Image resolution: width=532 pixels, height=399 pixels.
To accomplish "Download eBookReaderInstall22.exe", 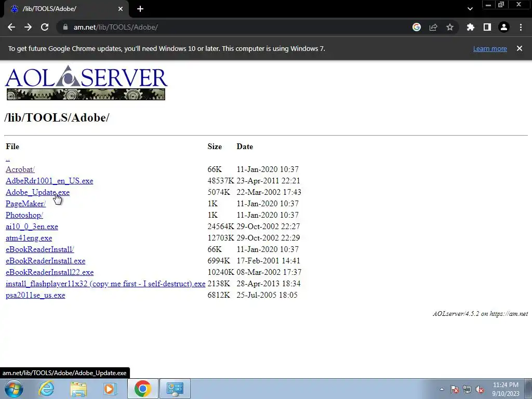I will coord(49,272).
